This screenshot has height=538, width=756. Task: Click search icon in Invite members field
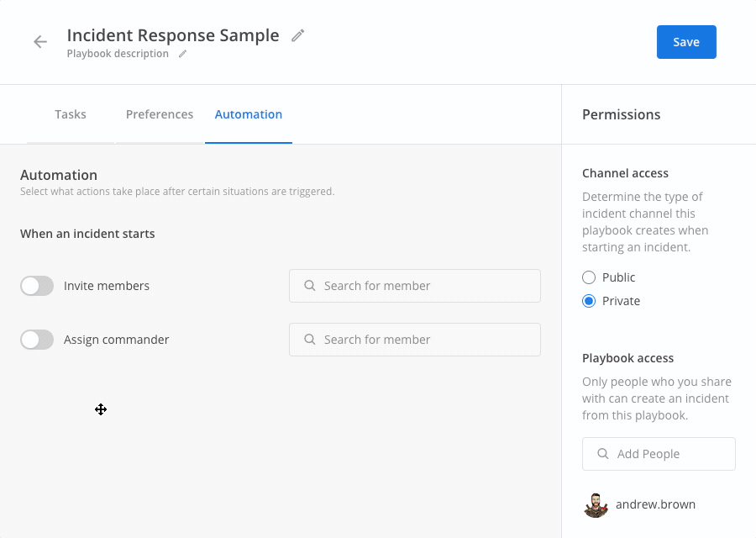pyautogui.click(x=310, y=286)
